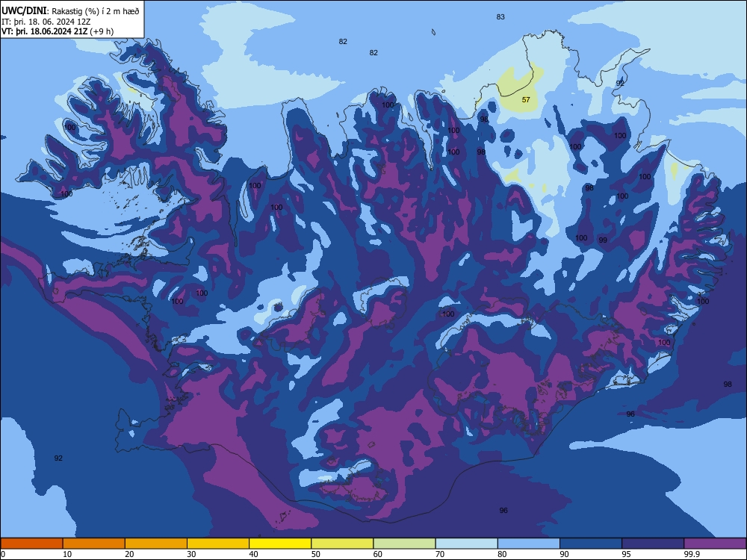Viewport: 747px width, 560px height.
Task: Click the VT valid time '18.06.2024 21Z'
Action: pos(58,31)
